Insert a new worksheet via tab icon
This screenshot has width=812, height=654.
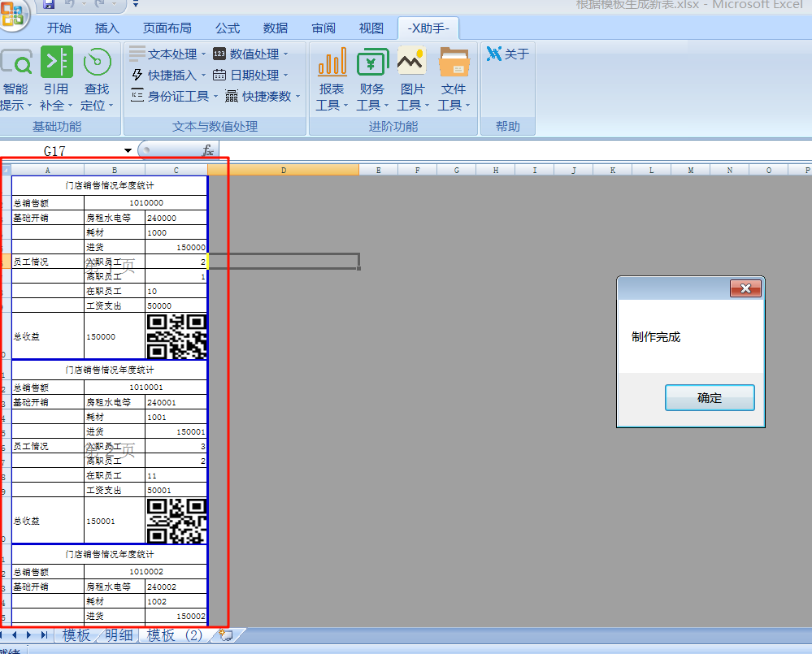225,635
